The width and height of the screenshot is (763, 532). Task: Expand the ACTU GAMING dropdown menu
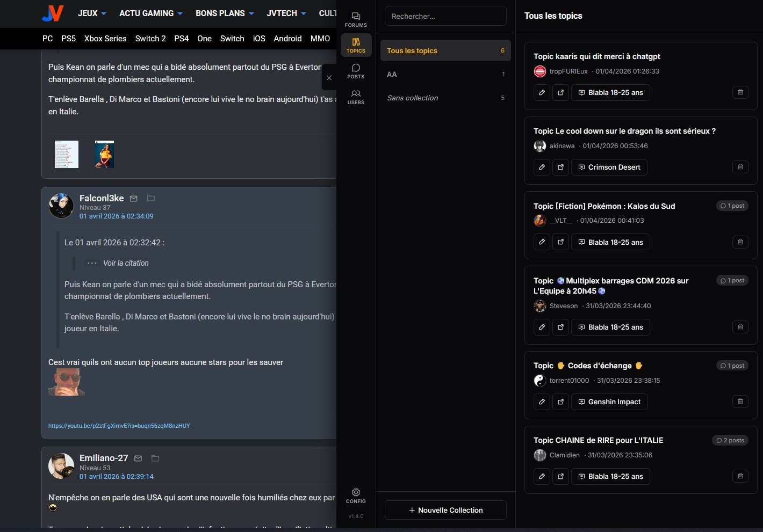pyautogui.click(x=151, y=13)
